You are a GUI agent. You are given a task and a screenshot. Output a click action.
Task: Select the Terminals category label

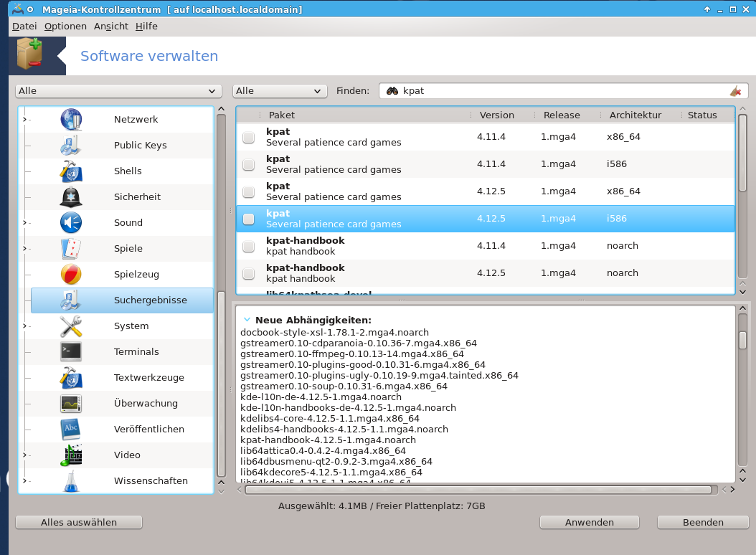pyautogui.click(x=136, y=351)
